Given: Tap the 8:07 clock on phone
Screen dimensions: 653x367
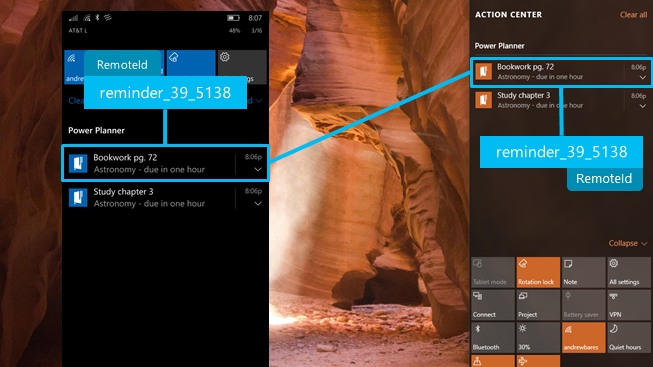Looking at the screenshot, I should 255,18.
